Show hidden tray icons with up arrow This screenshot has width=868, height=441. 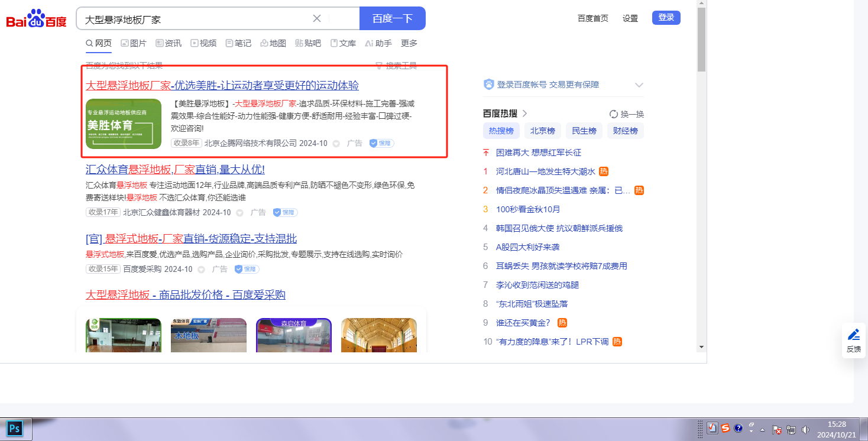763,429
